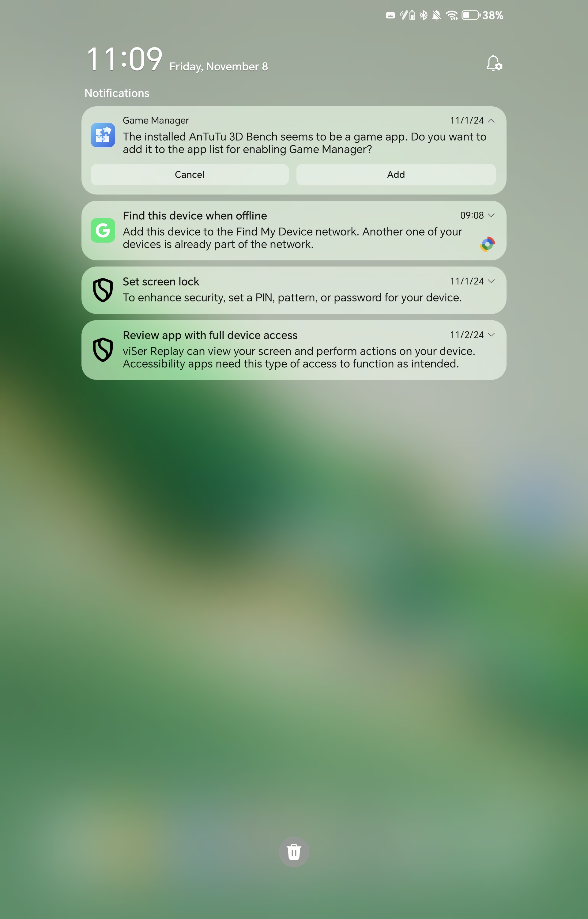Click Add button for AnTuTu game app
This screenshot has width=588, height=919.
pyautogui.click(x=395, y=175)
